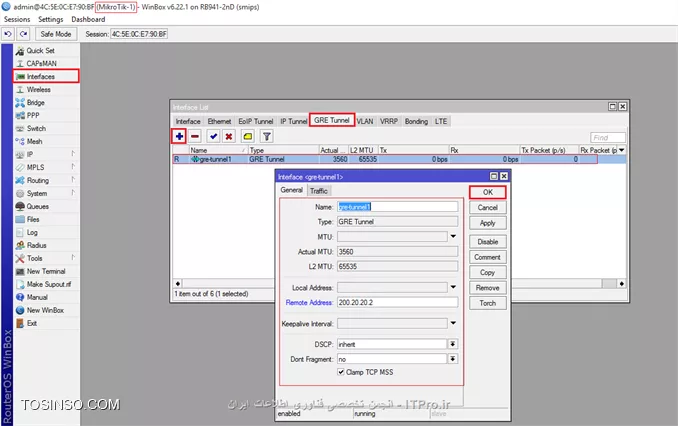The width and height of the screenshot is (678, 426).
Task: Open the Manual entry
Action: pos(37,297)
